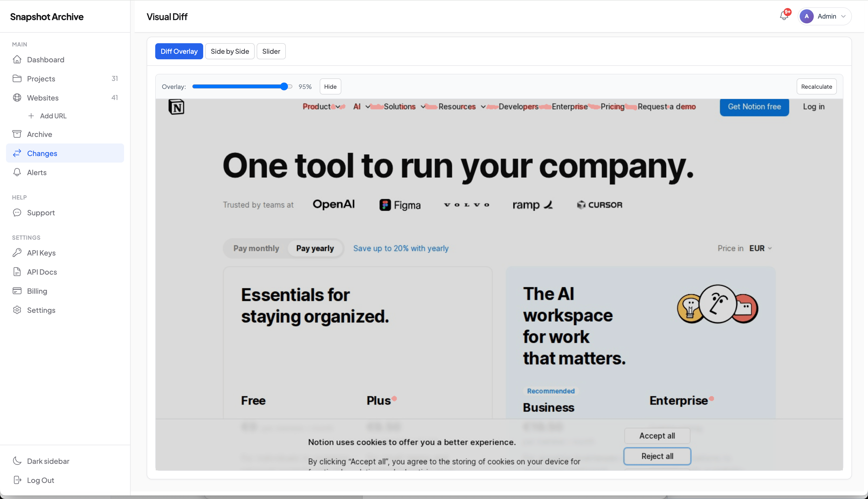Open the notifications bell icon
Image resolution: width=868 pixels, height=499 pixels.
point(784,16)
